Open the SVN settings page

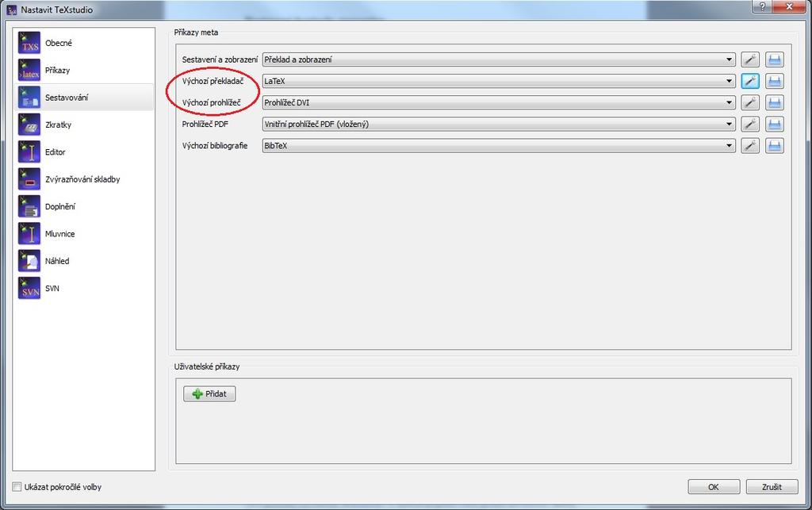click(x=84, y=289)
